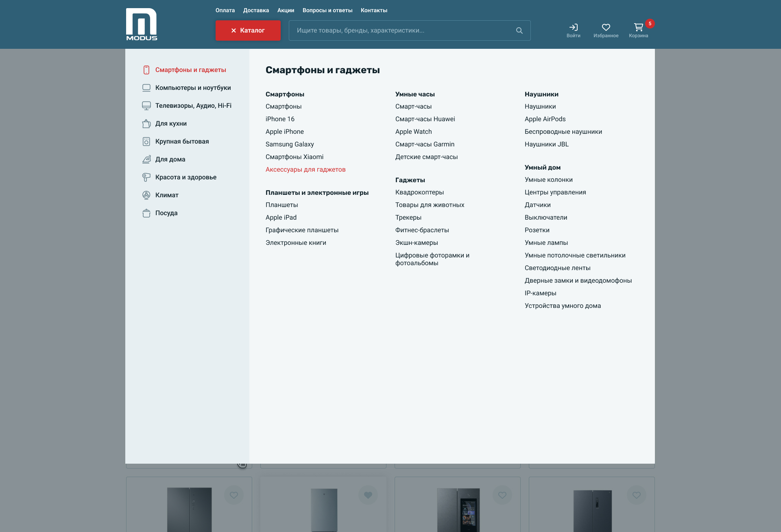Open Смарт-часы Garmin link
The height and width of the screenshot is (532, 781).
click(425, 144)
